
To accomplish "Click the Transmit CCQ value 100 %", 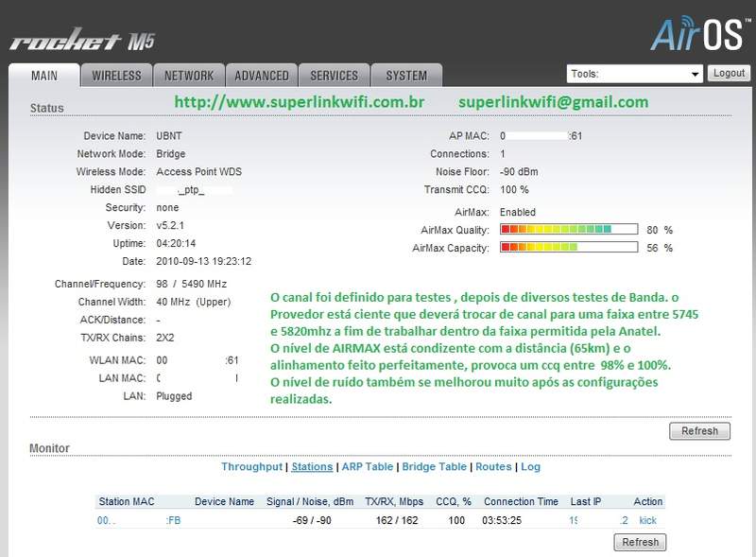I will pyautogui.click(x=514, y=190).
